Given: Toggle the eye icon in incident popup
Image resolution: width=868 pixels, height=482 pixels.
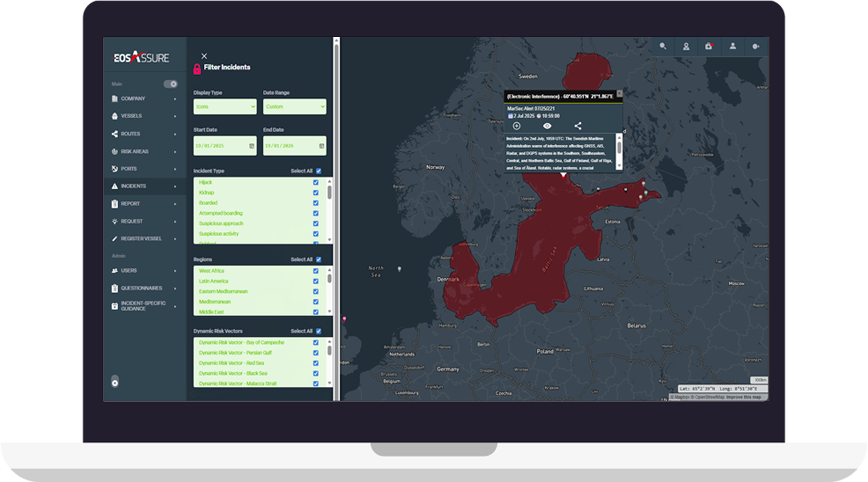Looking at the screenshot, I should click(x=547, y=126).
